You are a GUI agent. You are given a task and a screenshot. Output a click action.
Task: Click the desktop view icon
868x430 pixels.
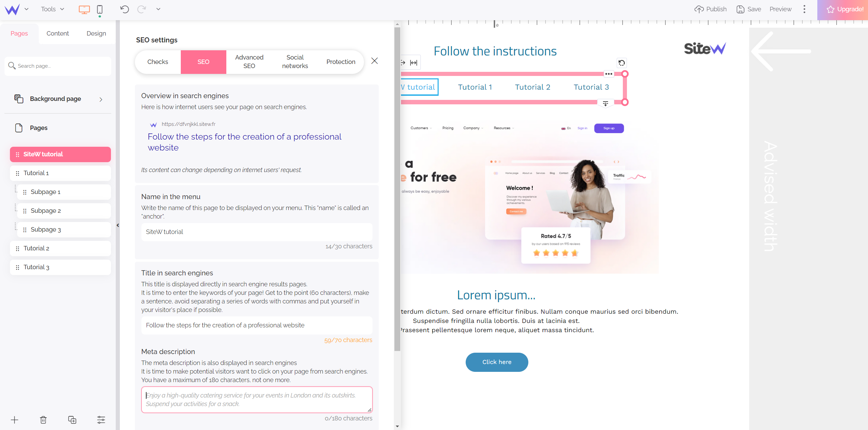click(84, 9)
